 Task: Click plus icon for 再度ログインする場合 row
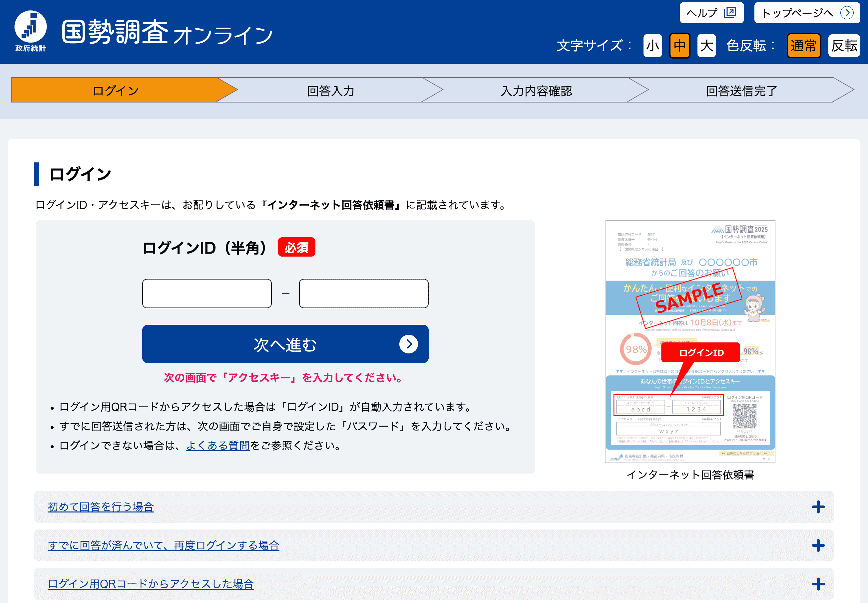click(x=818, y=545)
